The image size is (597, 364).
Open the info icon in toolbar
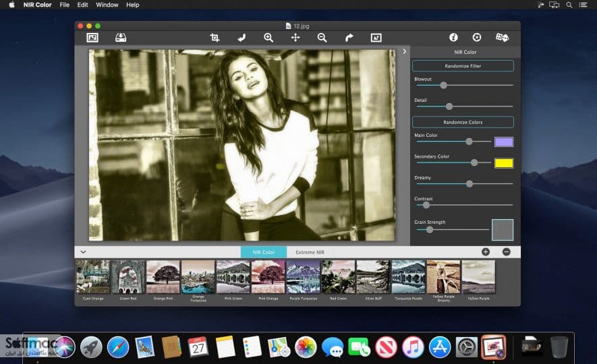[x=453, y=37]
